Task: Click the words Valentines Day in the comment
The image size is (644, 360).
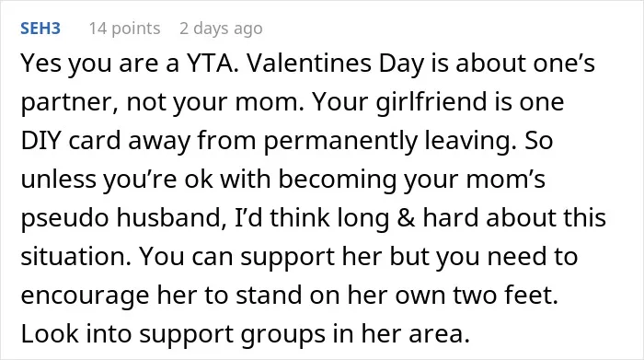Action: pyautogui.click(x=334, y=64)
